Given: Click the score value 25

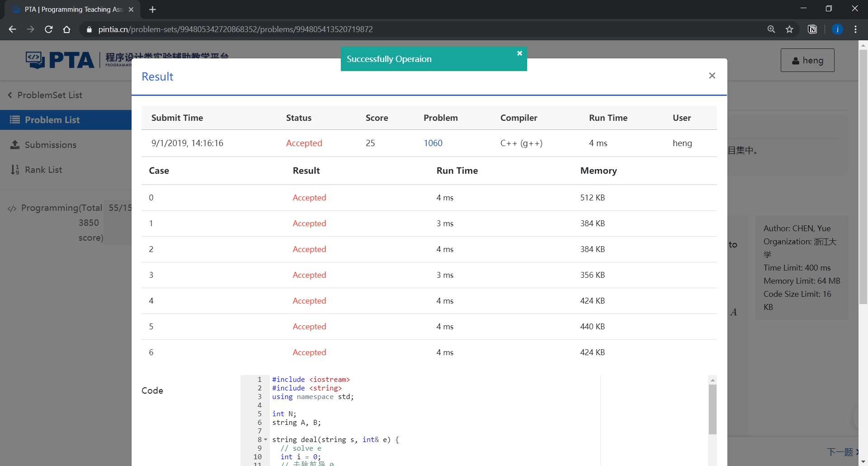Looking at the screenshot, I should (370, 143).
